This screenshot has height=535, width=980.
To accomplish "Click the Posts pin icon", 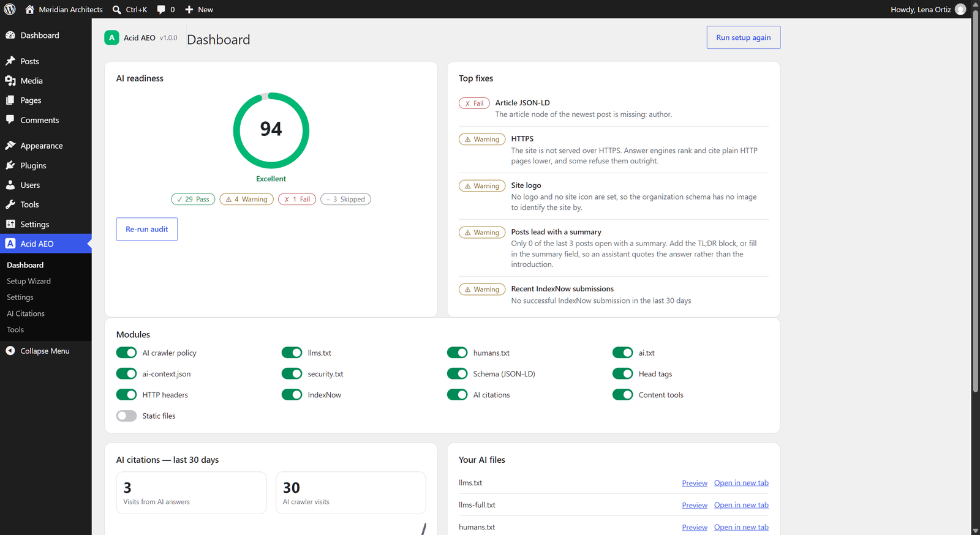I will coord(10,61).
